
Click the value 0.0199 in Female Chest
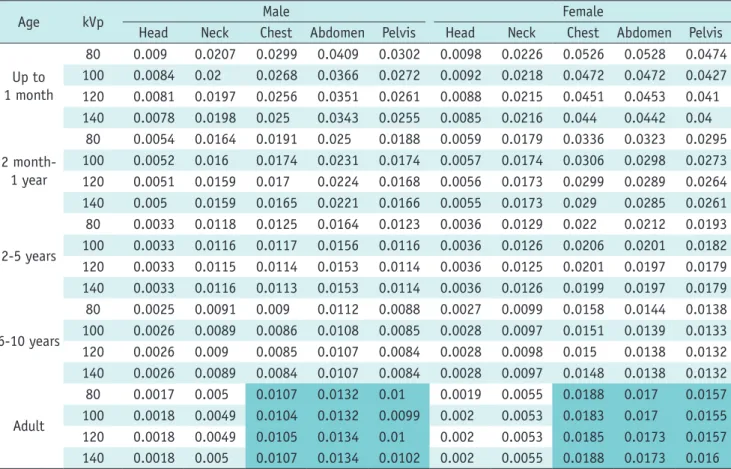583,288
